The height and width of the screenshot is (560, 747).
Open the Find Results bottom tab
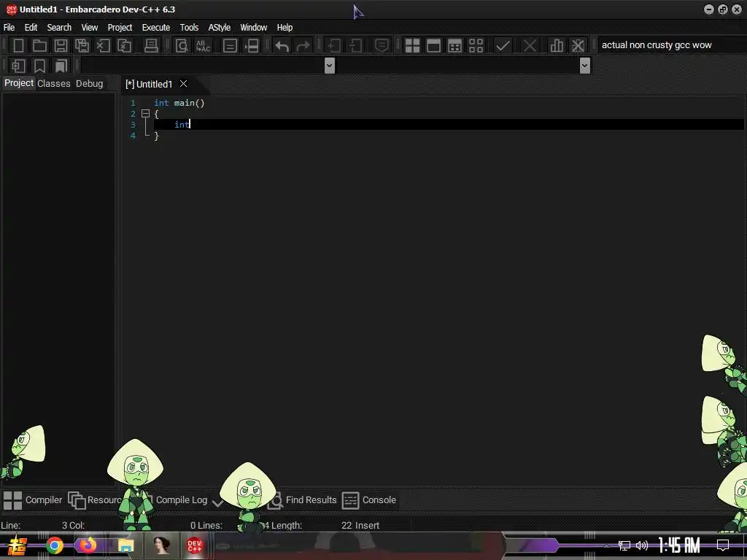(x=303, y=500)
